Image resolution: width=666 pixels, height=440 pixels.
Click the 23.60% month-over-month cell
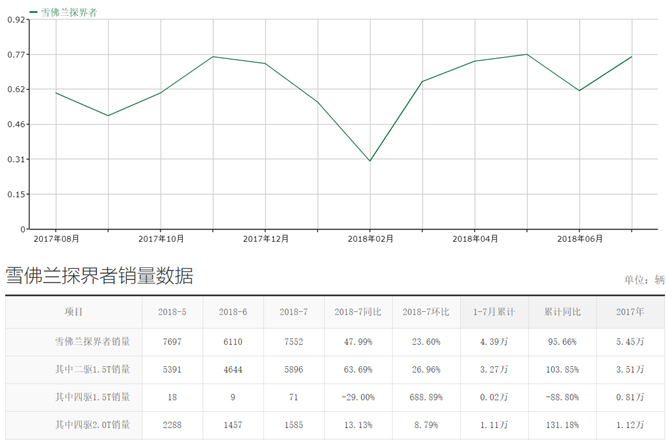tap(426, 342)
